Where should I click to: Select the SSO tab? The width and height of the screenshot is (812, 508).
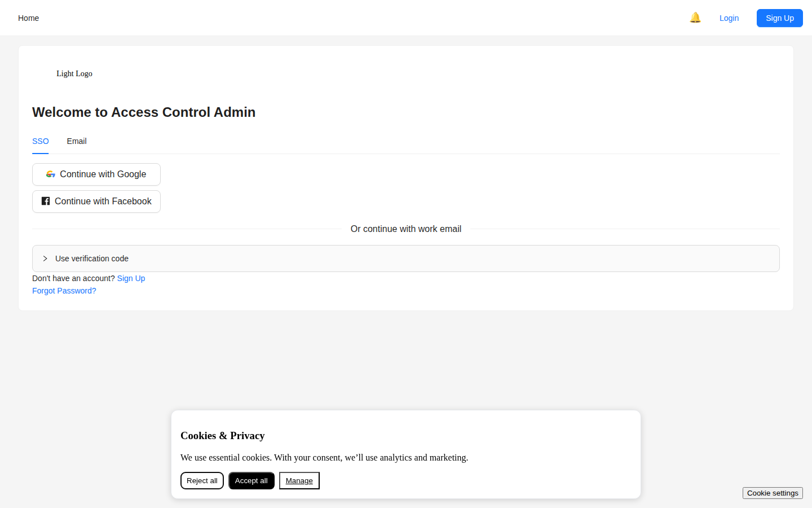tap(40, 141)
